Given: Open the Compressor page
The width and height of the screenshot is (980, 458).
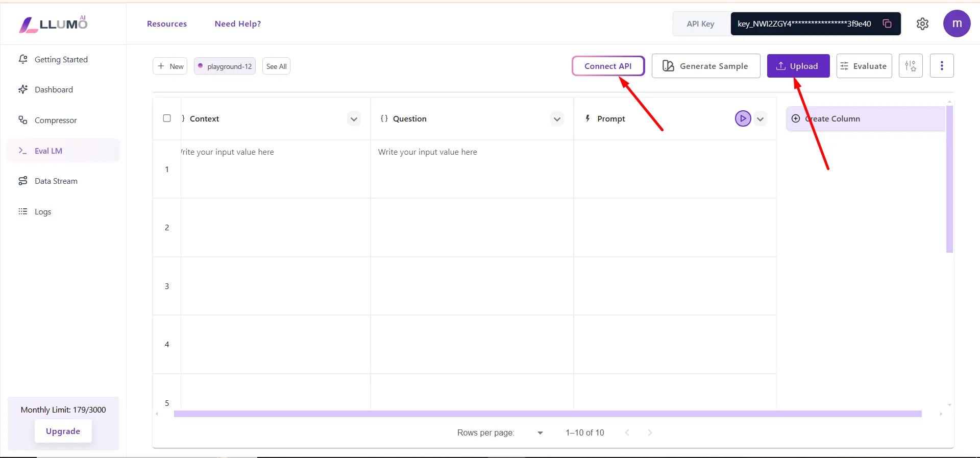Looking at the screenshot, I should [63, 120].
